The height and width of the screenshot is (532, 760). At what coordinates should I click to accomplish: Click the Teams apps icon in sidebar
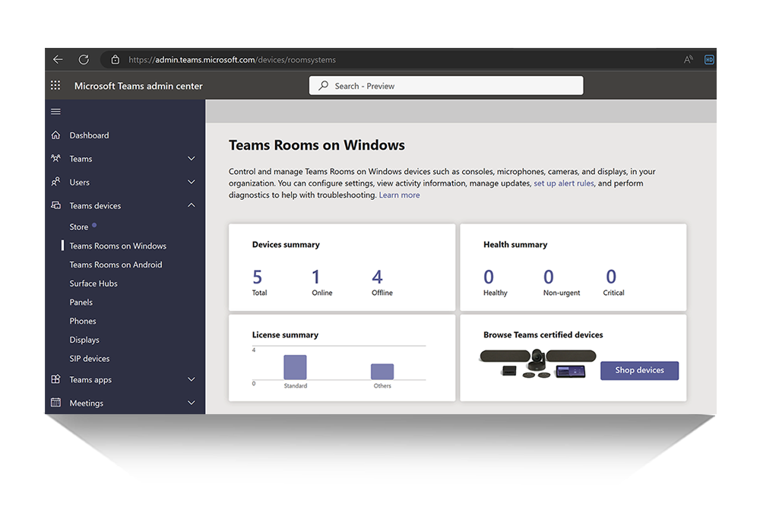(55, 379)
